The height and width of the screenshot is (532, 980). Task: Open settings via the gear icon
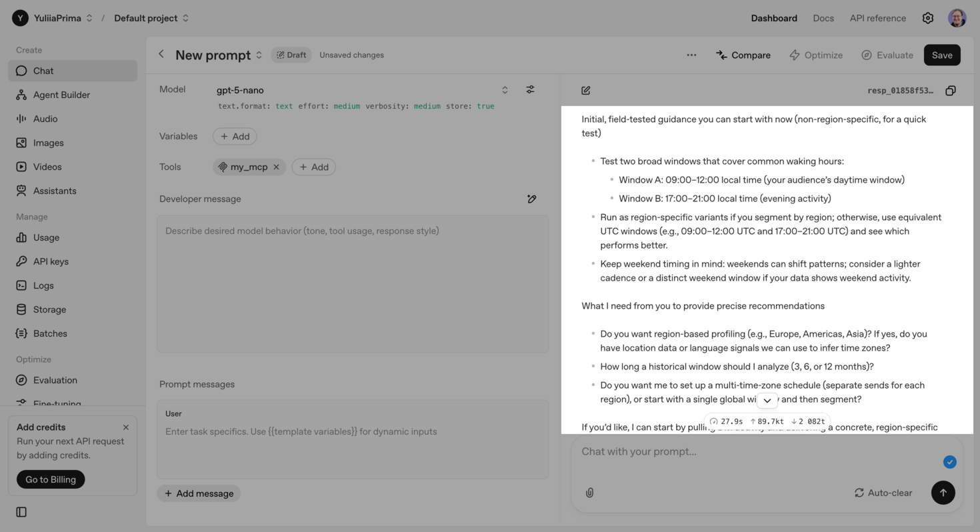928,18
